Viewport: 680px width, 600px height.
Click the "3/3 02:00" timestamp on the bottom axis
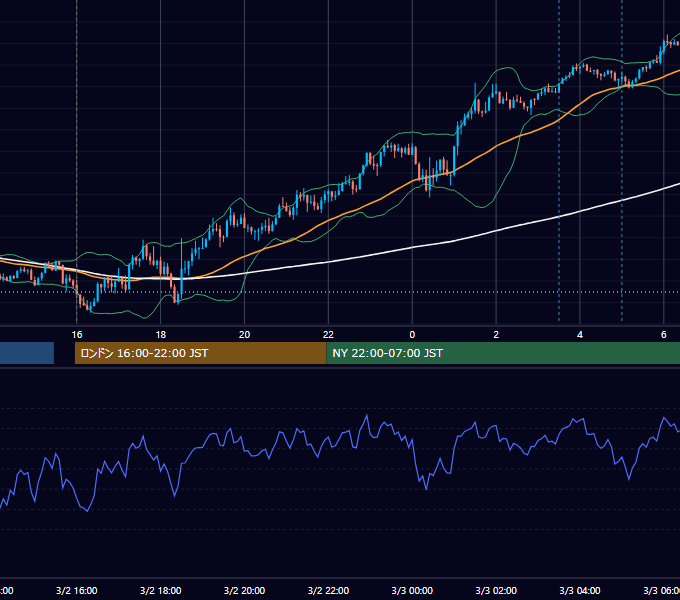click(x=496, y=590)
